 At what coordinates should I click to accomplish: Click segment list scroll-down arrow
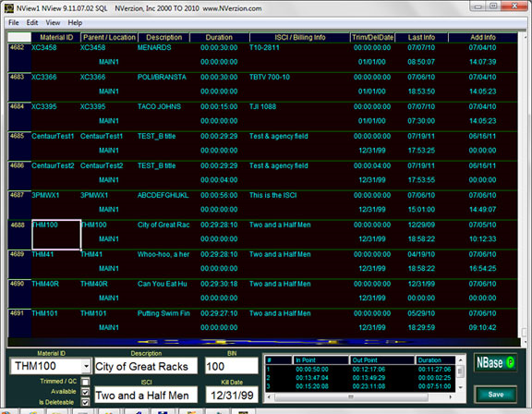[x=460, y=387]
